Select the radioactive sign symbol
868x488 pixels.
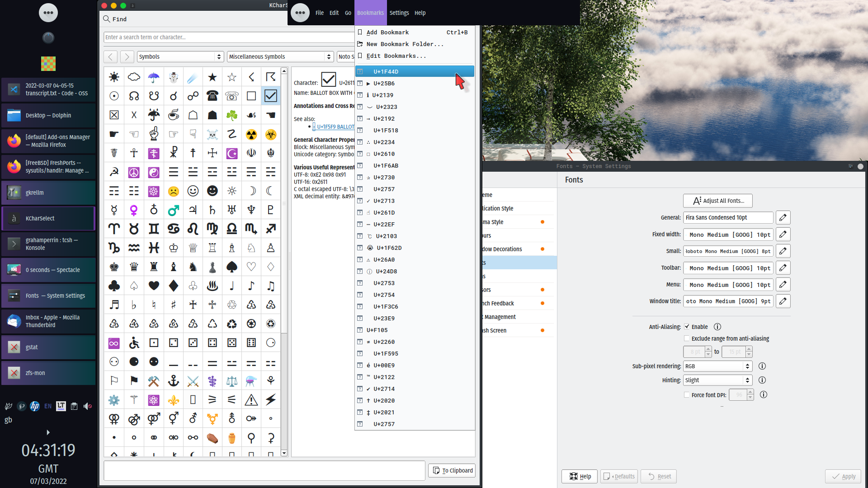pos(251,134)
